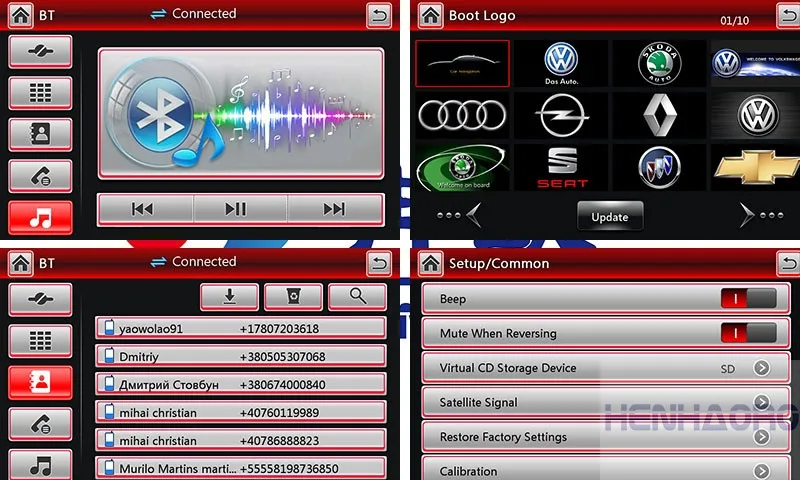The width and height of the screenshot is (800, 480).
Task: Select the Skoda Welcome on board logo
Action: click(462, 167)
